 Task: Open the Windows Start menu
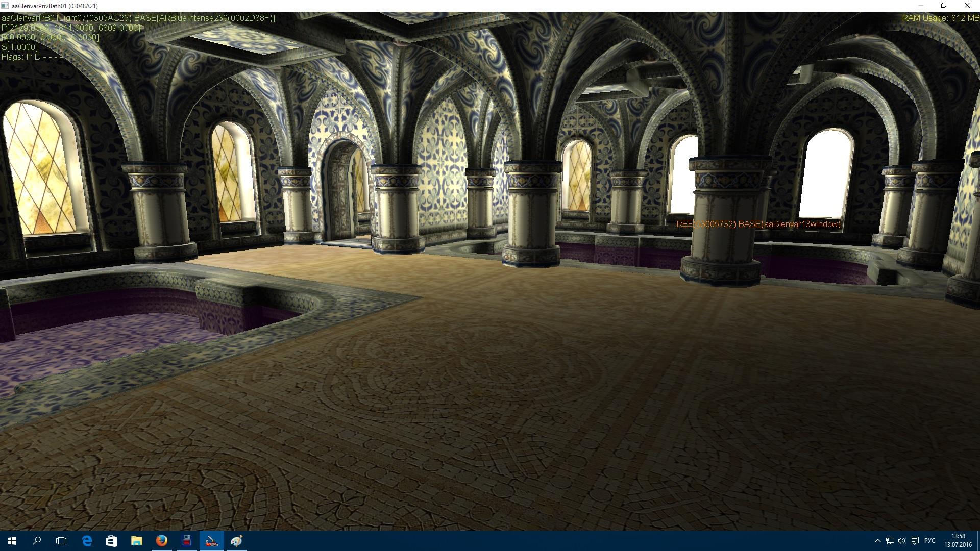tap(12, 541)
